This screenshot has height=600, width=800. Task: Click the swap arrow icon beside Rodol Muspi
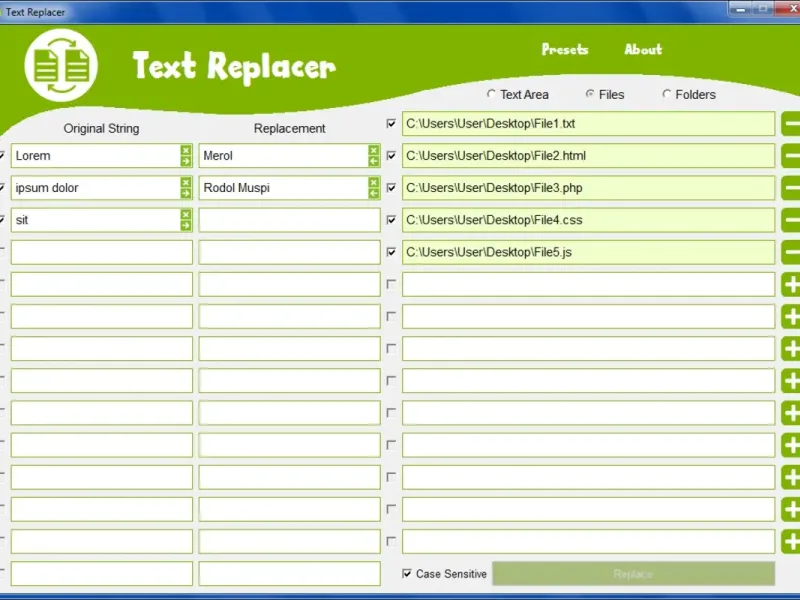coord(374,193)
